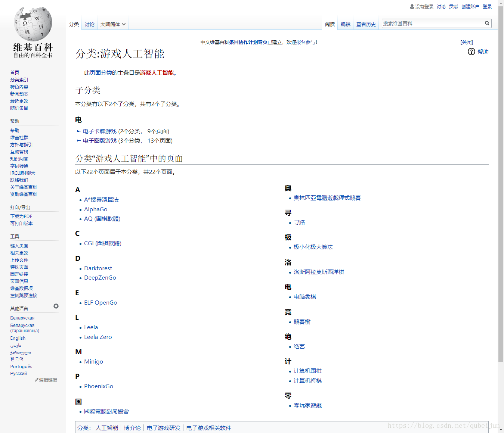
Task: Open the 电子图版游戏 category link
Action: 100,141
